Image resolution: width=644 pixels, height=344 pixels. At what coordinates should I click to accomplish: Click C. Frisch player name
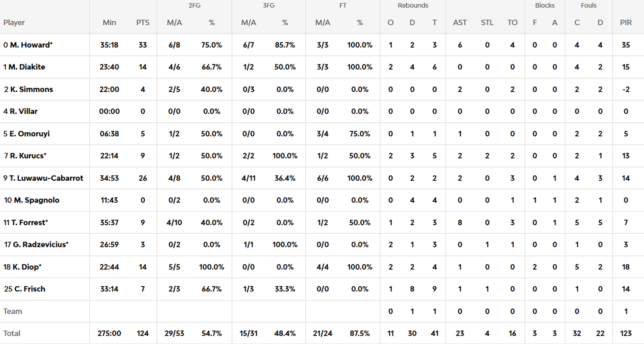29,289
